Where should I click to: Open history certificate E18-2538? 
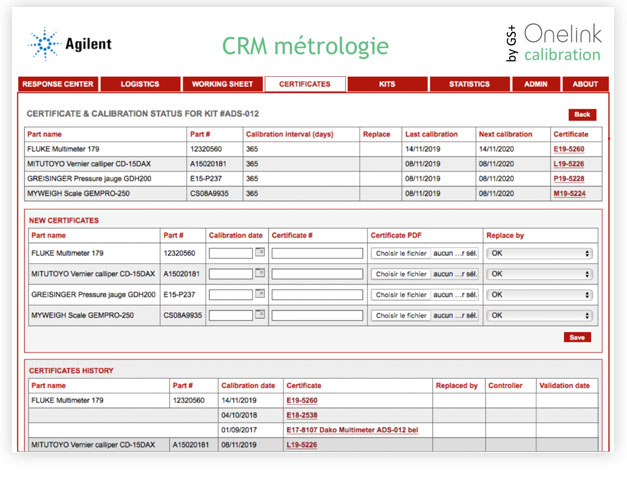point(302,415)
